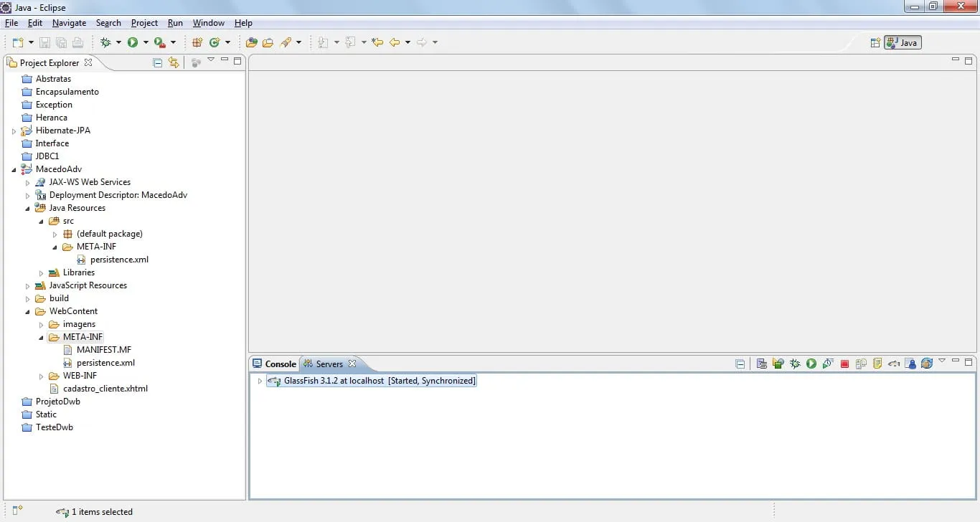This screenshot has height=522, width=980.
Task: Expand the WEB-INF folder
Action: click(41, 376)
